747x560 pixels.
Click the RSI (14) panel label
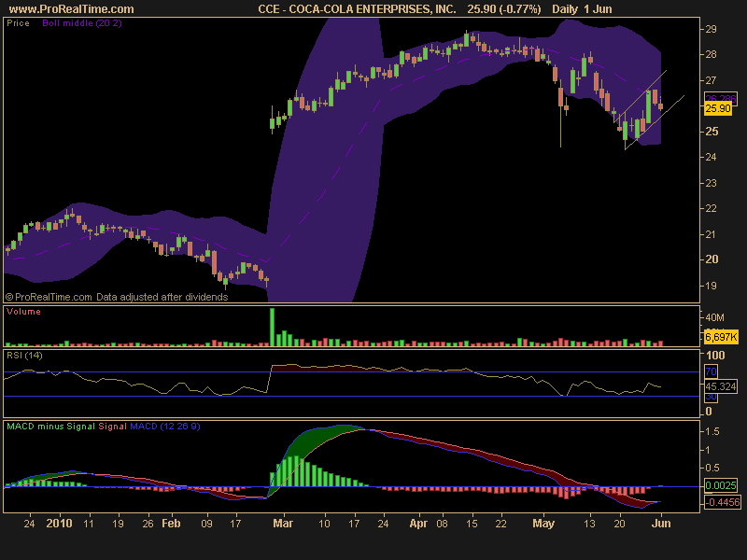24,356
